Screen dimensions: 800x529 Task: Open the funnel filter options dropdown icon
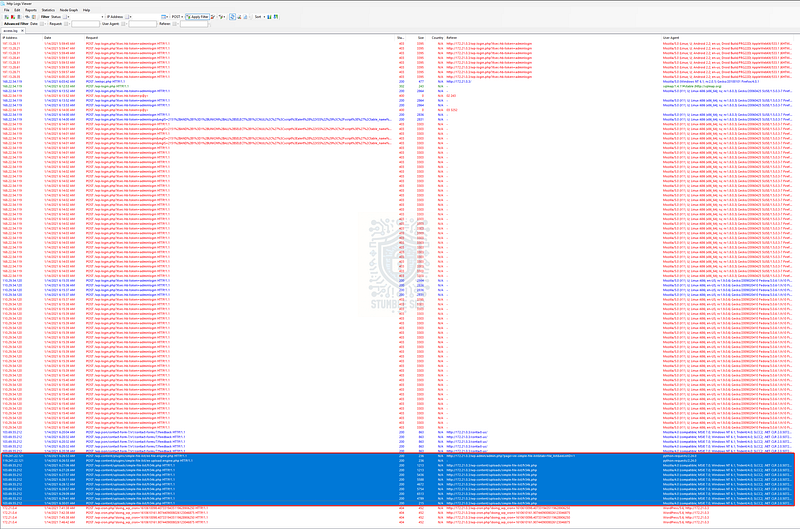[222, 17]
